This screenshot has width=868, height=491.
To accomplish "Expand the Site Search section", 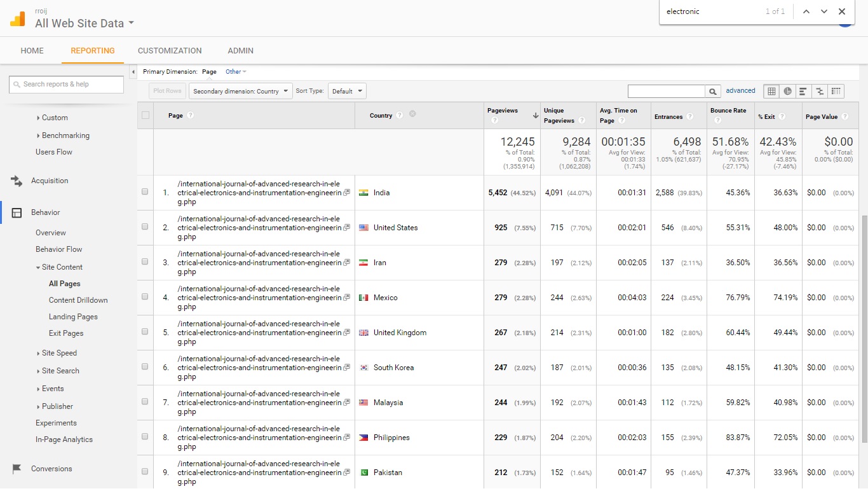I will point(58,371).
